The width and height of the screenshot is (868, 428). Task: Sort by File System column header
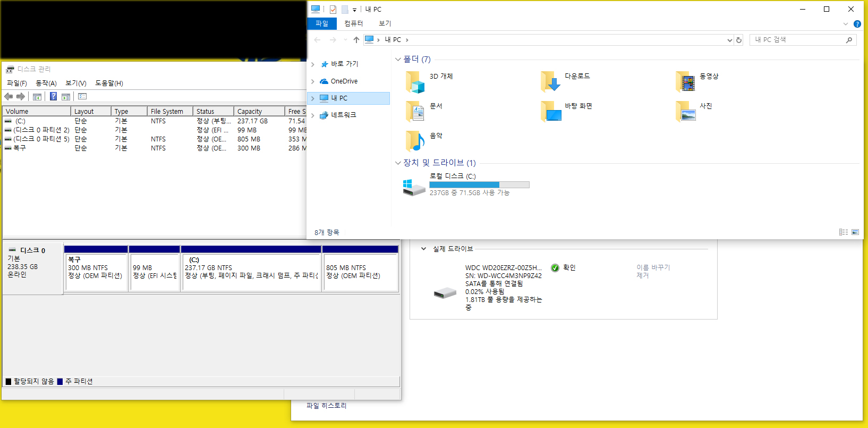[x=170, y=111]
